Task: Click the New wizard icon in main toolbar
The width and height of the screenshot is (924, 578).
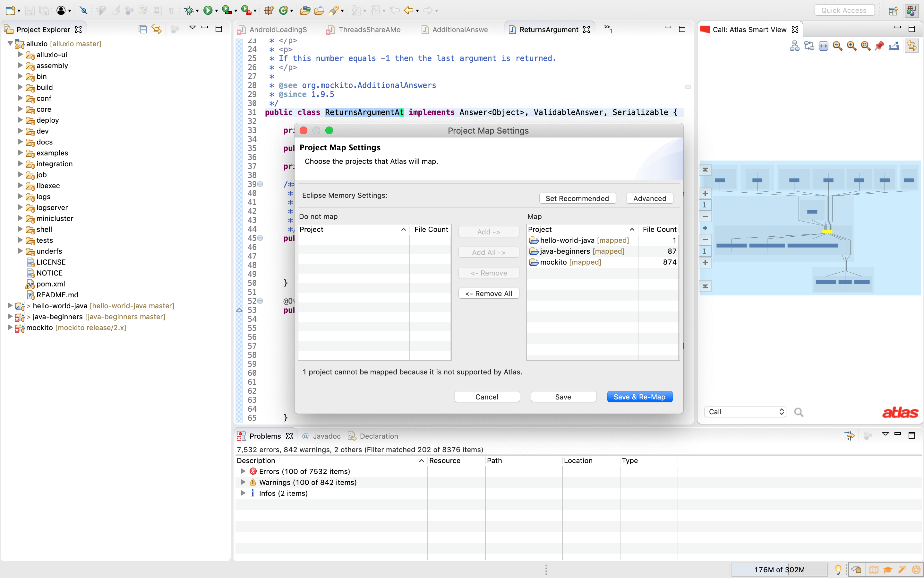Action: (10, 10)
